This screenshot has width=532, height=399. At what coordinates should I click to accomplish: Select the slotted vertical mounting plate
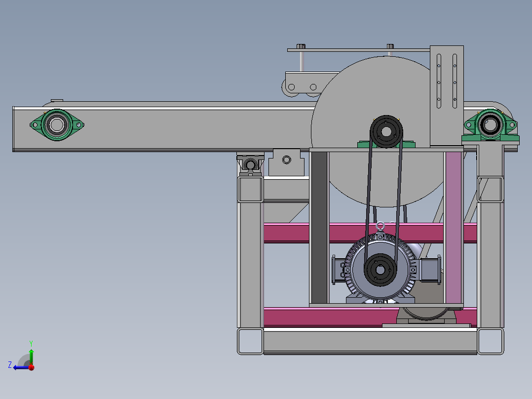click(447, 96)
